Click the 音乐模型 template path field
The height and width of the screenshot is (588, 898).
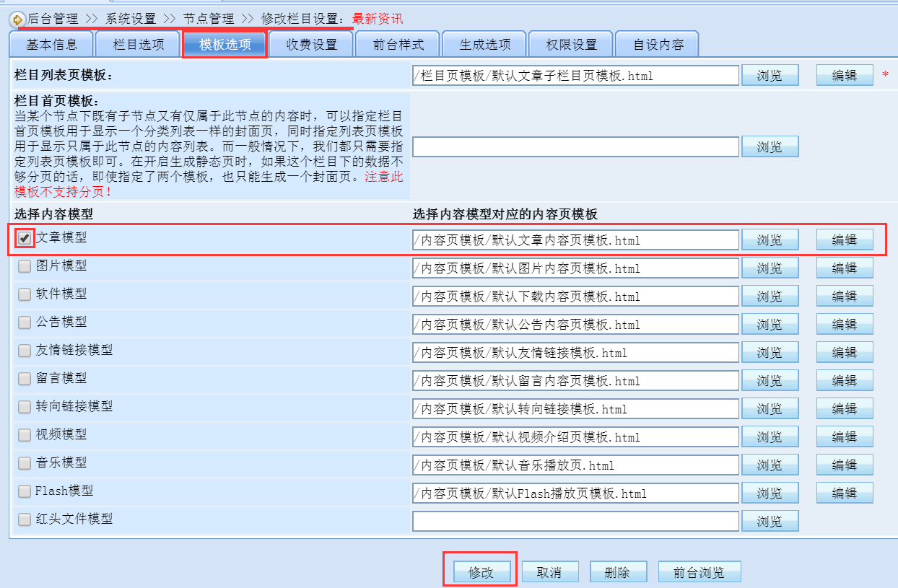575,465
